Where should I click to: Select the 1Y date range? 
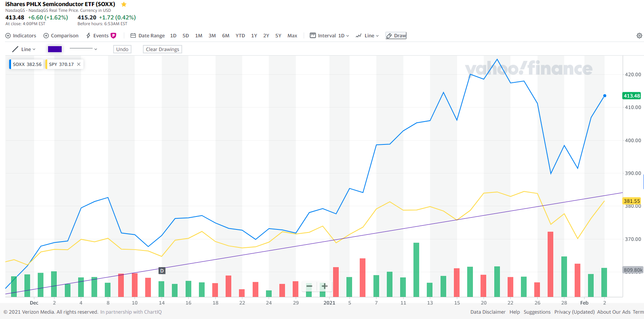click(x=254, y=35)
